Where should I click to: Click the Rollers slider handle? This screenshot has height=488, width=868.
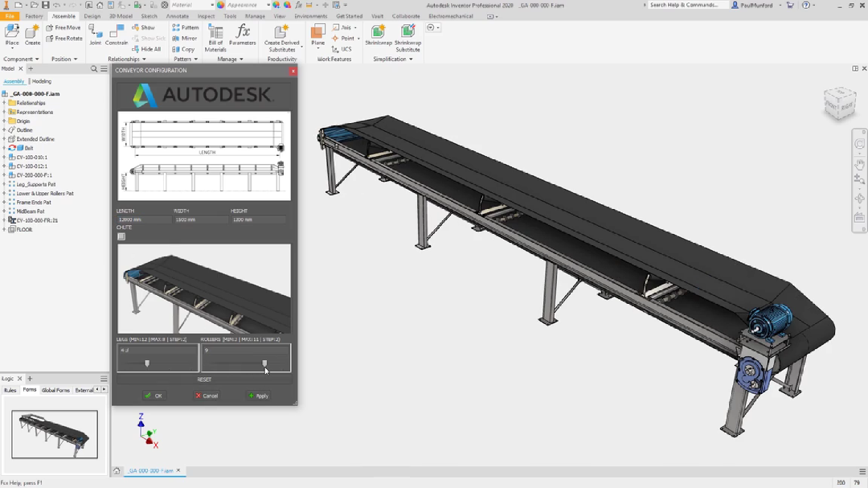(264, 363)
